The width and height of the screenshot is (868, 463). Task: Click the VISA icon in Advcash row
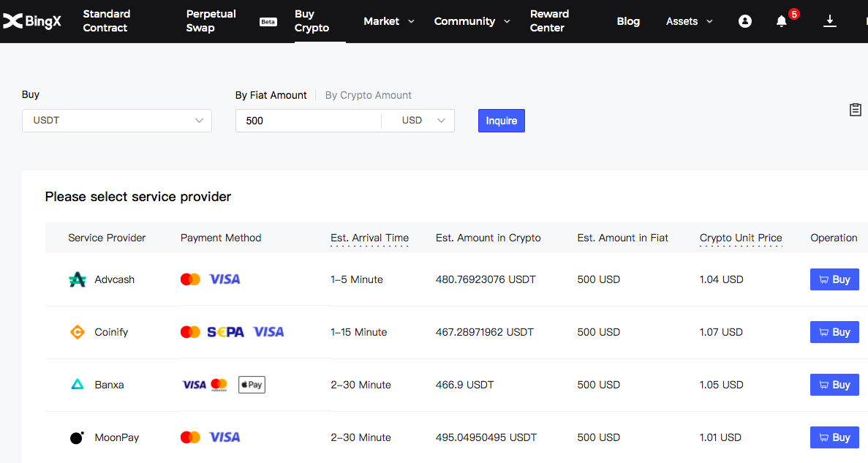224,279
